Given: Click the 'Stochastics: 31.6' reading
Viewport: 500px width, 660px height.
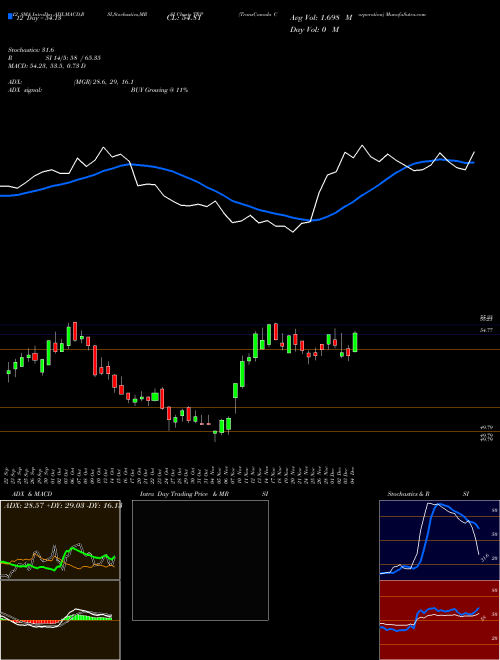Looking at the screenshot, I should (29, 50).
